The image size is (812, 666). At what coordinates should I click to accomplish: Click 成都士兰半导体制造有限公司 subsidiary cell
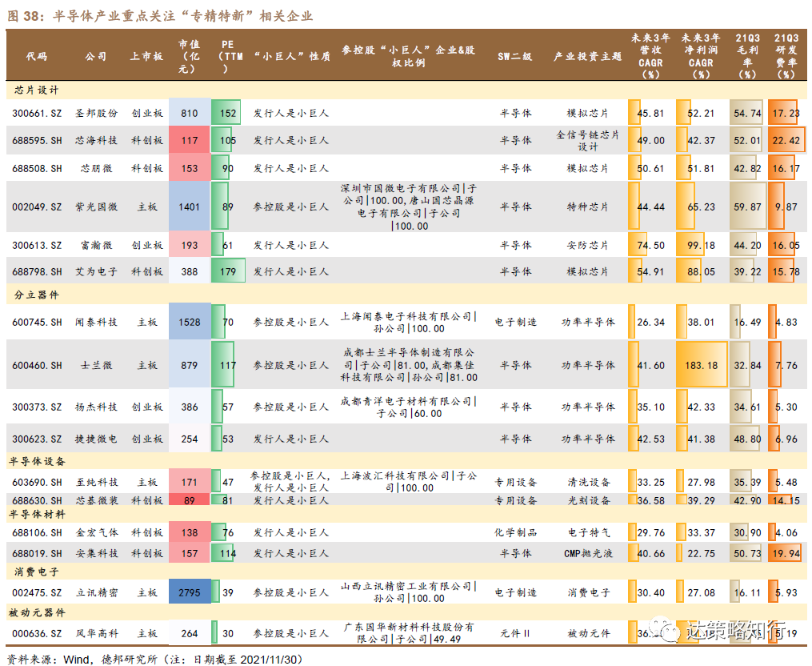(x=409, y=365)
